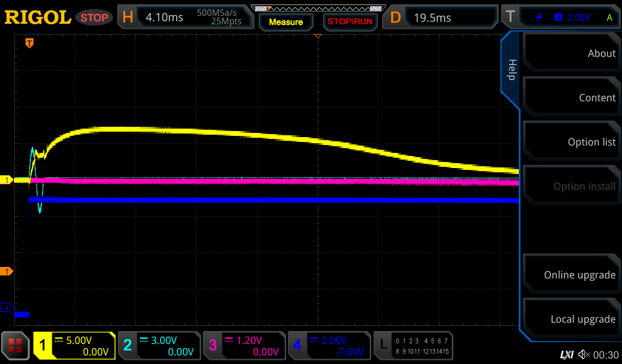Click the waveform memory position bar

click(317, 8)
